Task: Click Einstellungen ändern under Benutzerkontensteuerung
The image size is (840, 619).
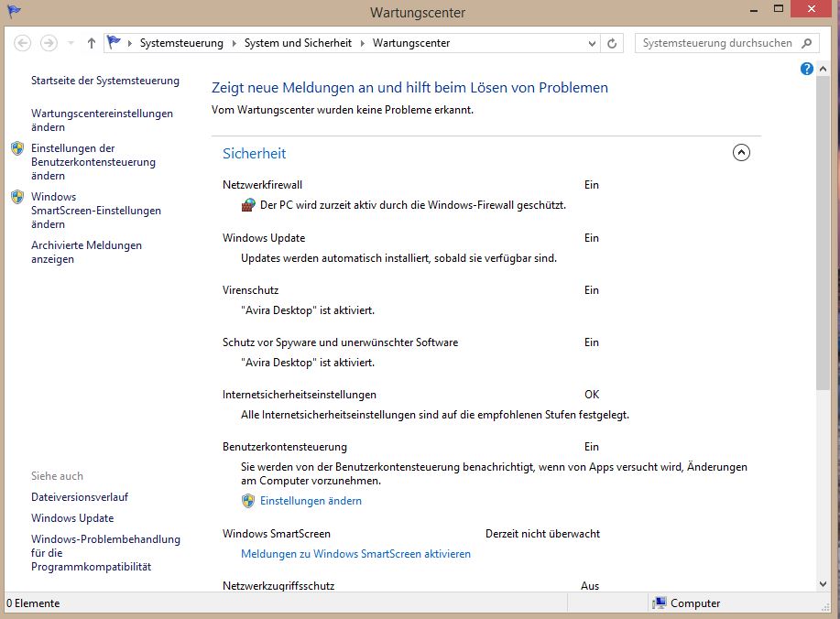Action: (x=311, y=501)
